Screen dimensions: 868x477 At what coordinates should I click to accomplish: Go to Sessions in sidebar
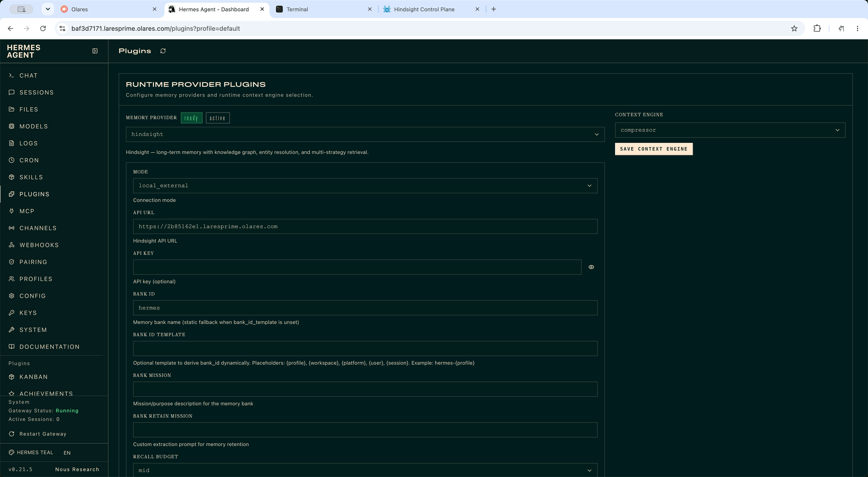54,92
